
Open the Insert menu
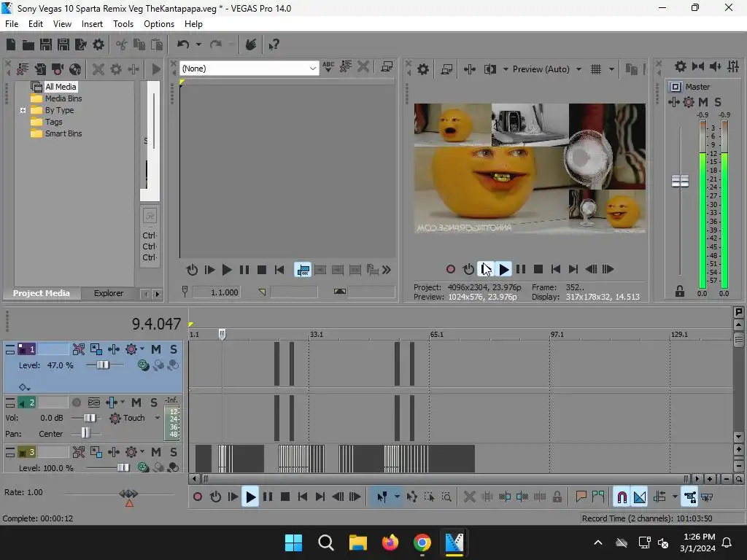click(92, 24)
